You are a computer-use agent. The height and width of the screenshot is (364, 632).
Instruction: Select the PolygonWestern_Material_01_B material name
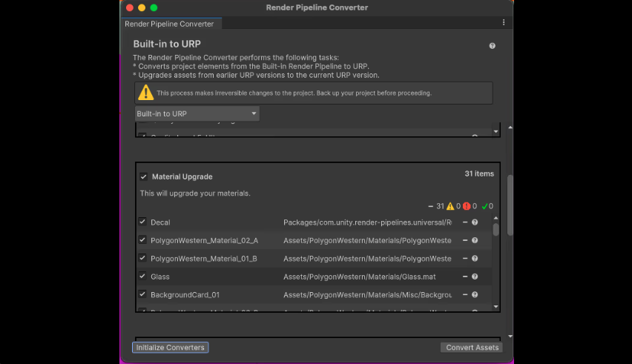(204, 259)
